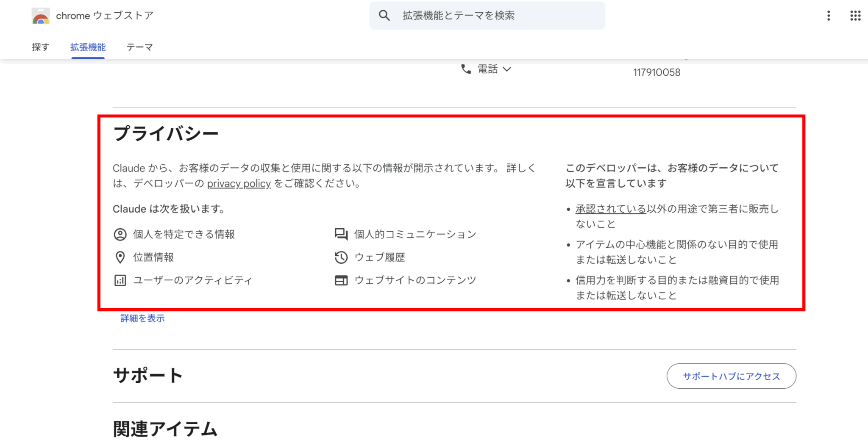Click the ウェブ履歴 history clock icon
Image resolution: width=868 pixels, height=448 pixels.
point(341,257)
